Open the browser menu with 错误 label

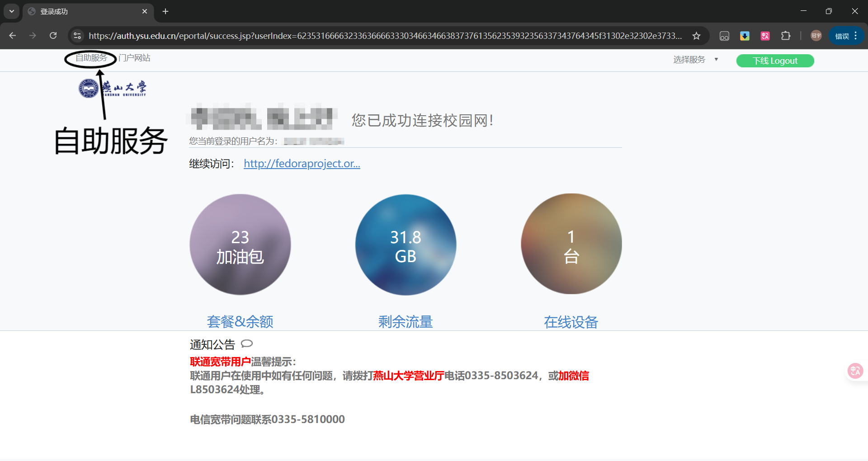tap(846, 36)
